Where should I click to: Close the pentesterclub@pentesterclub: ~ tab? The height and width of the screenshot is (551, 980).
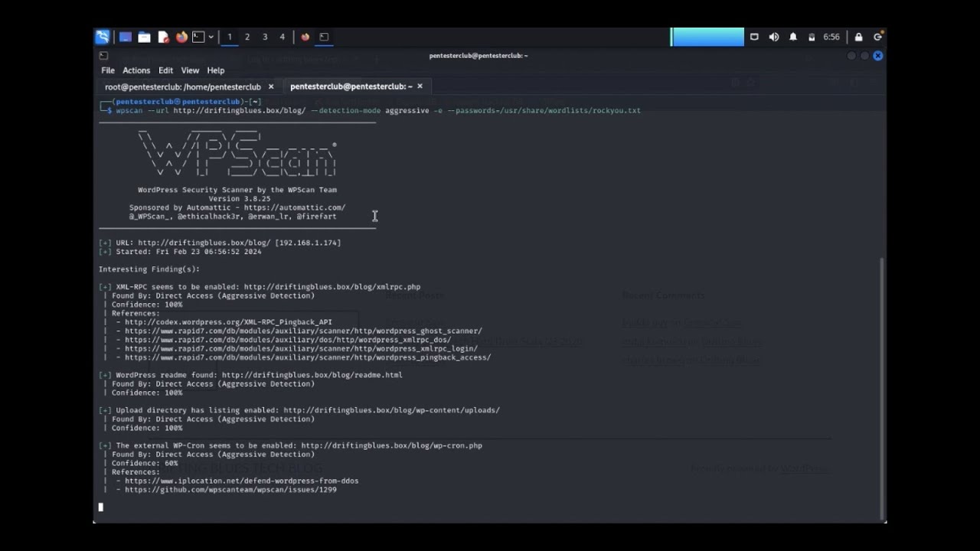click(420, 86)
